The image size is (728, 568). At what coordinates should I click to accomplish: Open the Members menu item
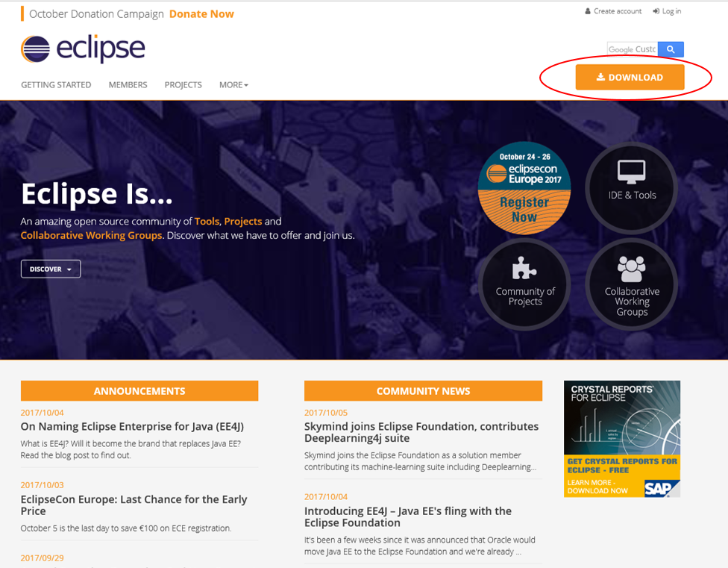128,85
